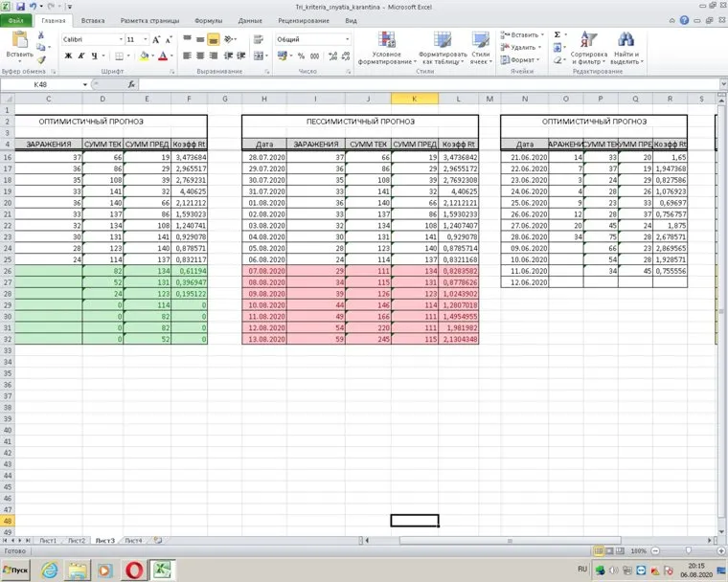This screenshot has height=582, width=728.
Task: Open Conditional Formatting menu
Action: [387, 47]
